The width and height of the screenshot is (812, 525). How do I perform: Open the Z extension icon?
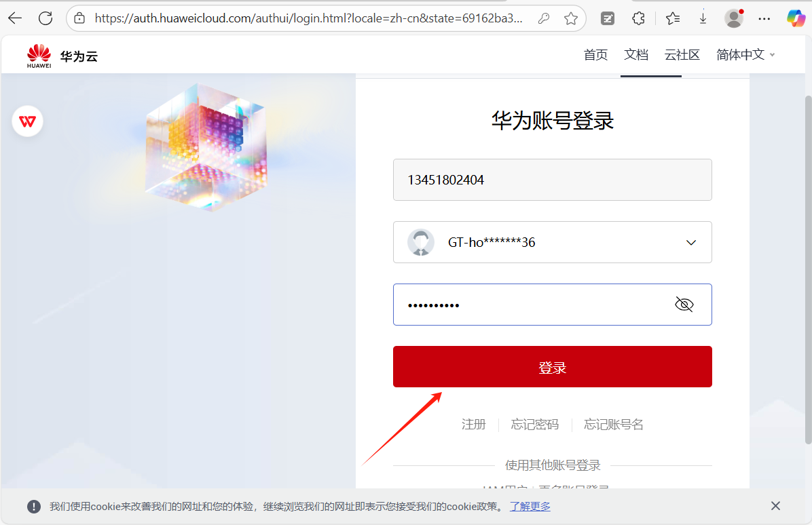tap(608, 18)
